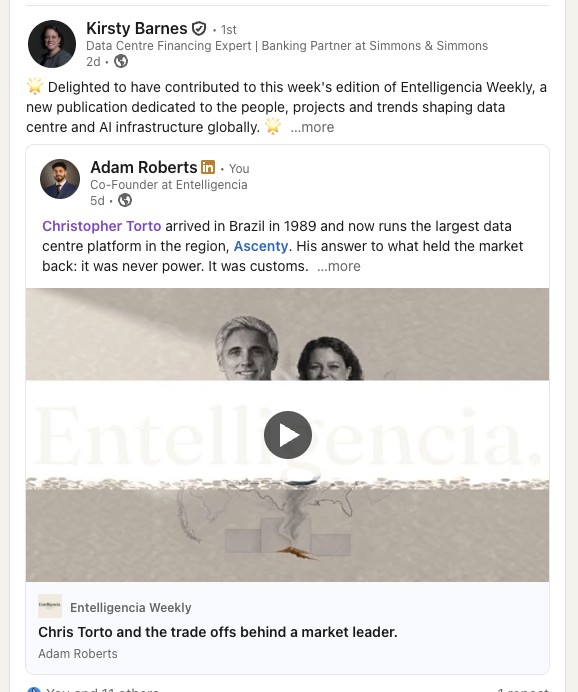The height and width of the screenshot is (692, 578).
Task: Click the globe icon beside 5d timestamp
Action: 125,200
